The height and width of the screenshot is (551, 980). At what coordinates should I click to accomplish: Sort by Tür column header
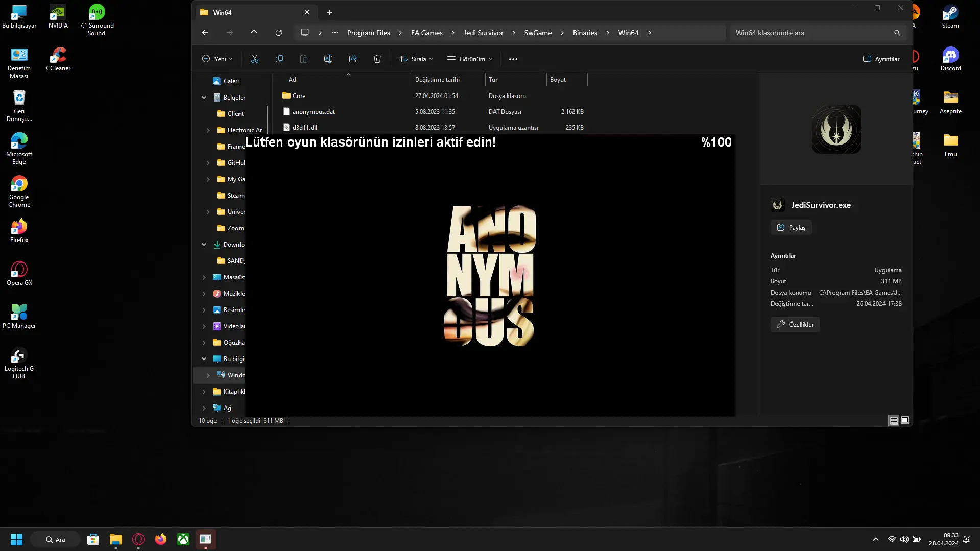pyautogui.click(x=516, y=80)
